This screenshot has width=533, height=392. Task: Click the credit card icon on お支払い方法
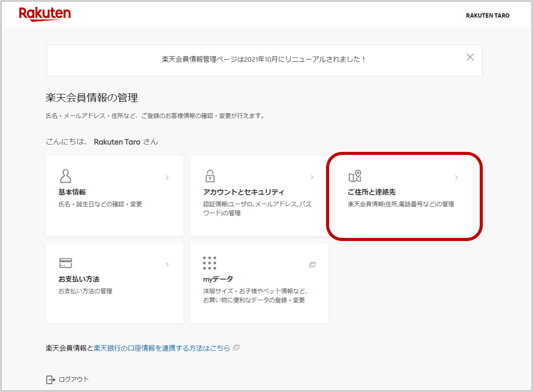(x=65, y=263)
